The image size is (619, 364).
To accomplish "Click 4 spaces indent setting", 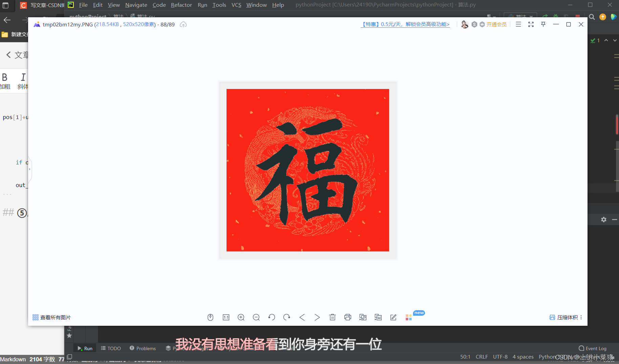I will click(x=523, y=357).
